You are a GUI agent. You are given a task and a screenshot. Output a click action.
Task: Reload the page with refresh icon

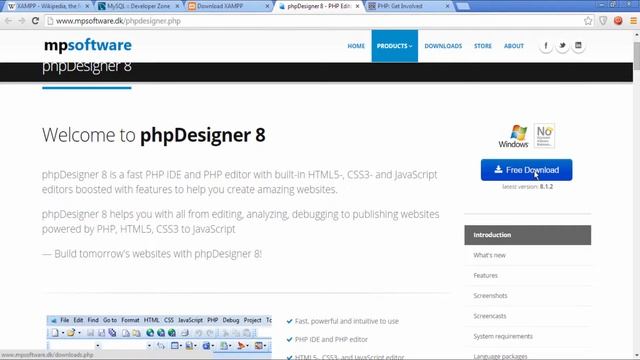36,21
